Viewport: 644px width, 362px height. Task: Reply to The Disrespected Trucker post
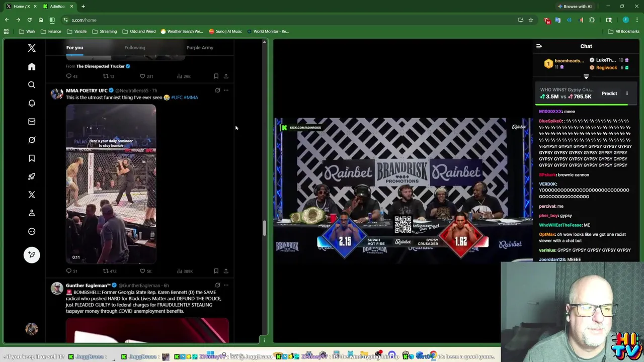click(69, 76)
